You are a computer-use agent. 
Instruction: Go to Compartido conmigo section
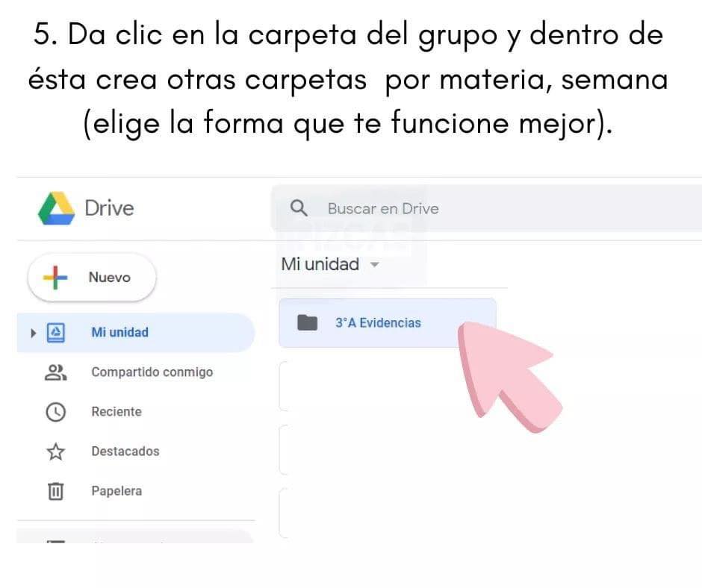[x=152, y=372]
